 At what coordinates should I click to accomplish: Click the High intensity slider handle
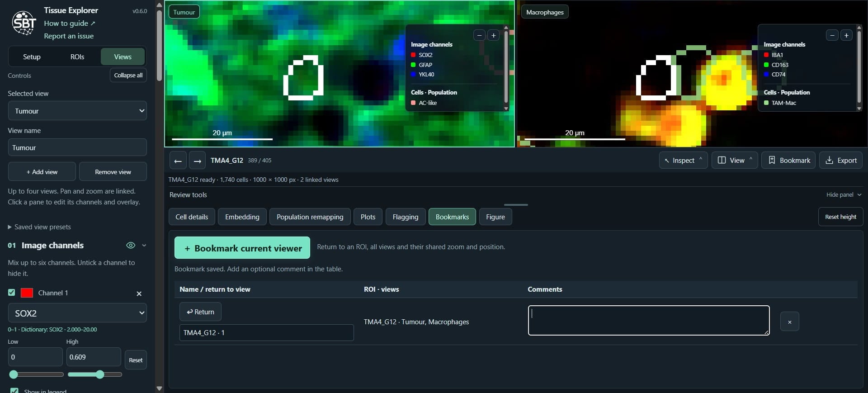[x=100, y=374]
